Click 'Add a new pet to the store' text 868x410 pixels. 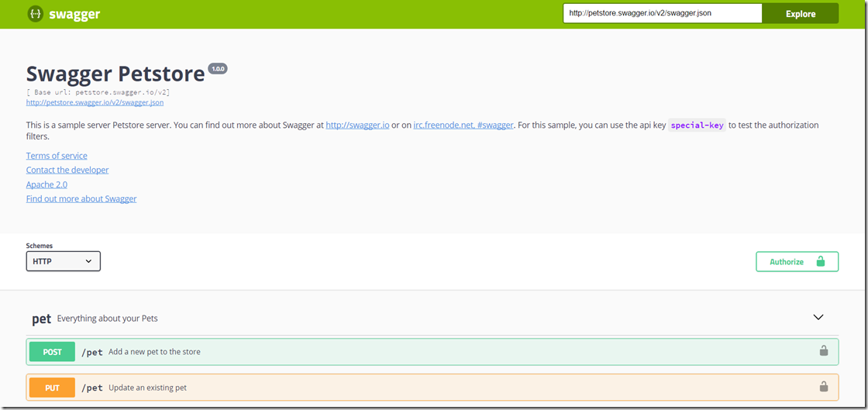click(154, 351)
